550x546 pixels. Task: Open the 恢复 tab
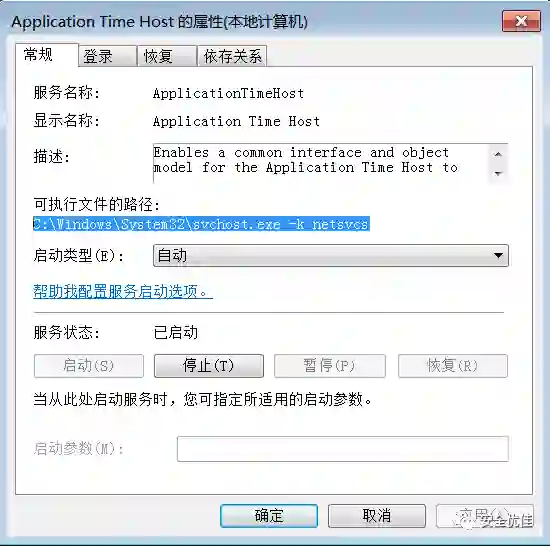(167, 56)
